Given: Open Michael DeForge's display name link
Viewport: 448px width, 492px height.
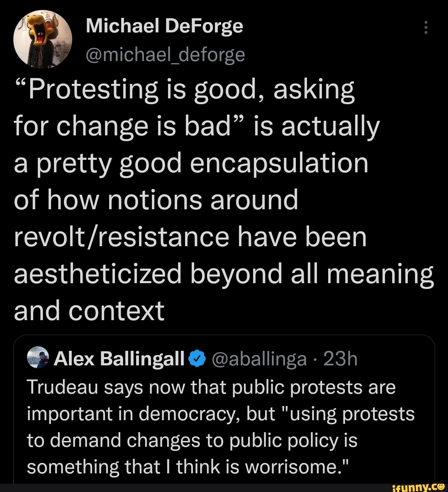Looking at the screenshot, I should point(164,27).
